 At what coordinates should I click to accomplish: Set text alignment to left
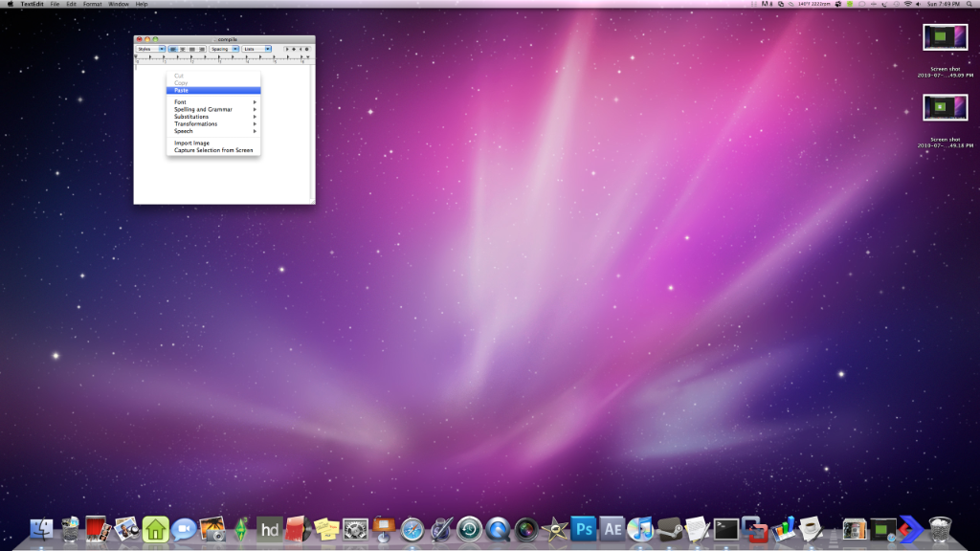[173, 49]
